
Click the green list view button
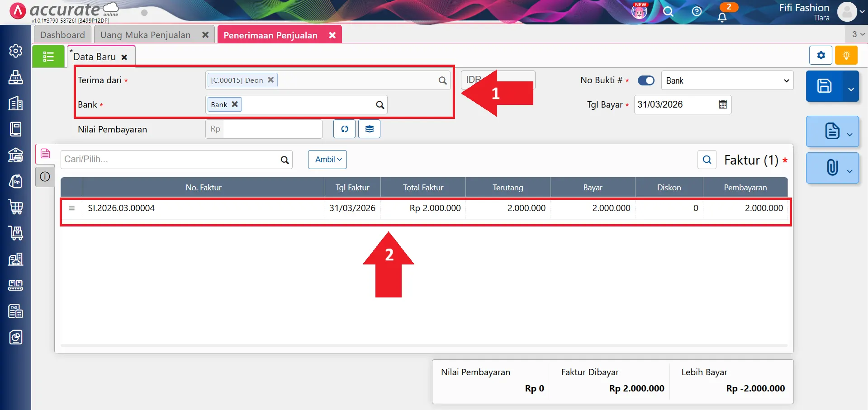48,57
